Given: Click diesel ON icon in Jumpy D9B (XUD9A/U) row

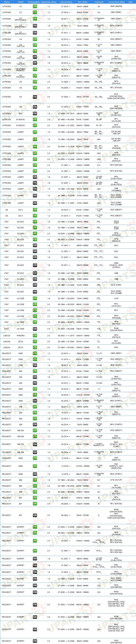Looking at the screenshot, I should 35,189.
